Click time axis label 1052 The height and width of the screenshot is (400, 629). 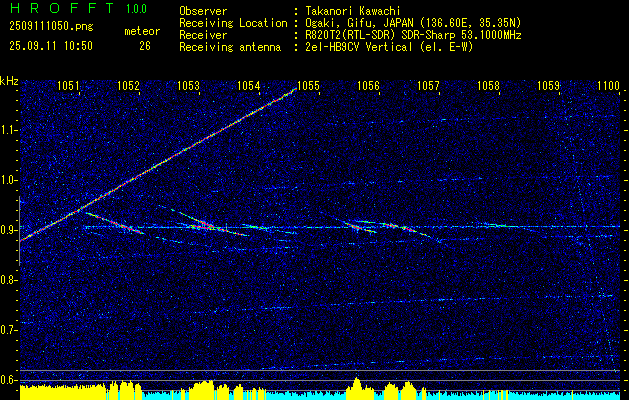pyautogui.click(x=128, y=85)
